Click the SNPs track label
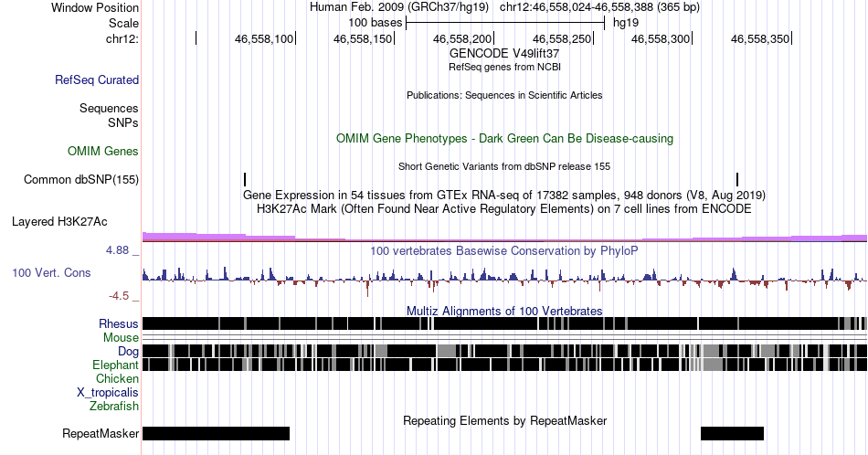The image size is (868, 455). (x=123, y=122)
